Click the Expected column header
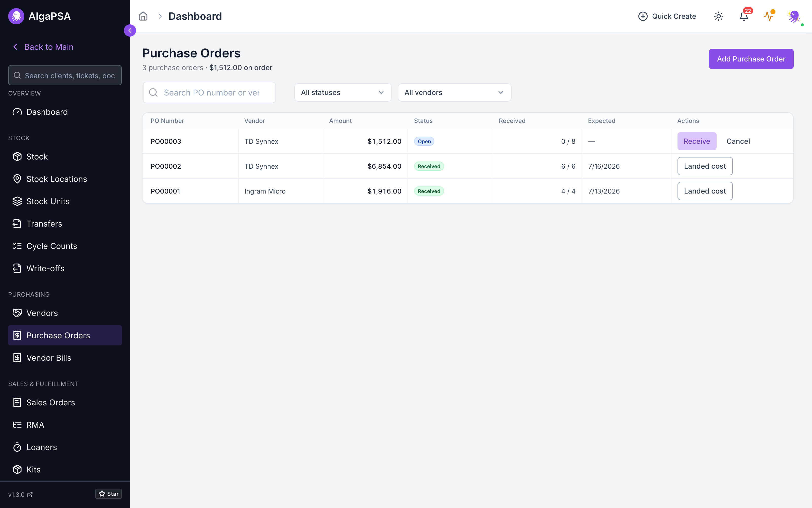812x508 pixels. [601, 121]
